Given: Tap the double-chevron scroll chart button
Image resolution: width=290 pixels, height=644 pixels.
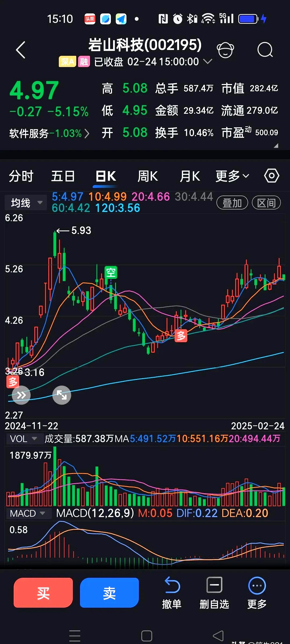Looking at the screenshot, I should tap(21, 395).
